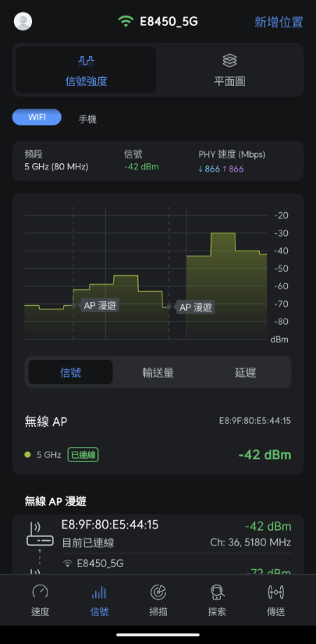Tap the -42 dBm value under 信號

pyautogui.click(x=141, y=167)
